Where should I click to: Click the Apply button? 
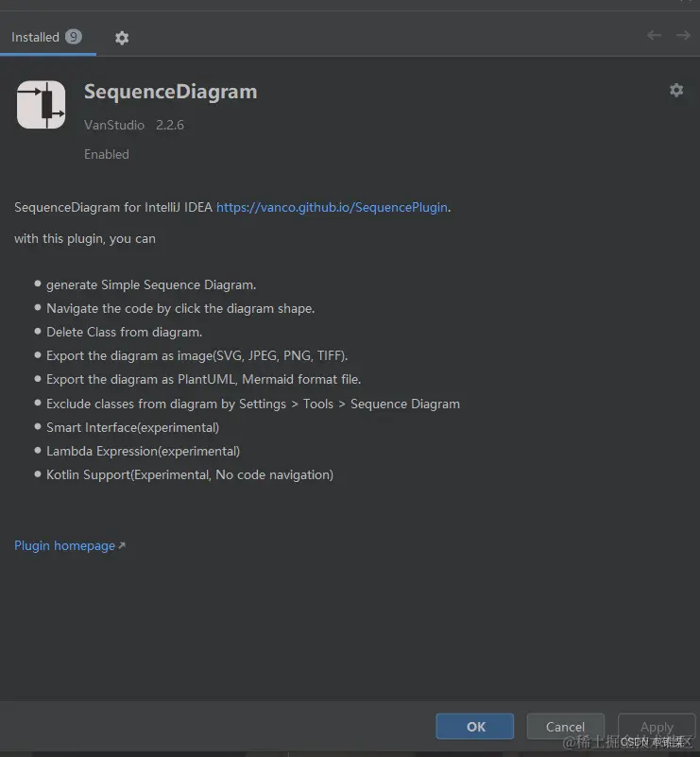[657, 726]
